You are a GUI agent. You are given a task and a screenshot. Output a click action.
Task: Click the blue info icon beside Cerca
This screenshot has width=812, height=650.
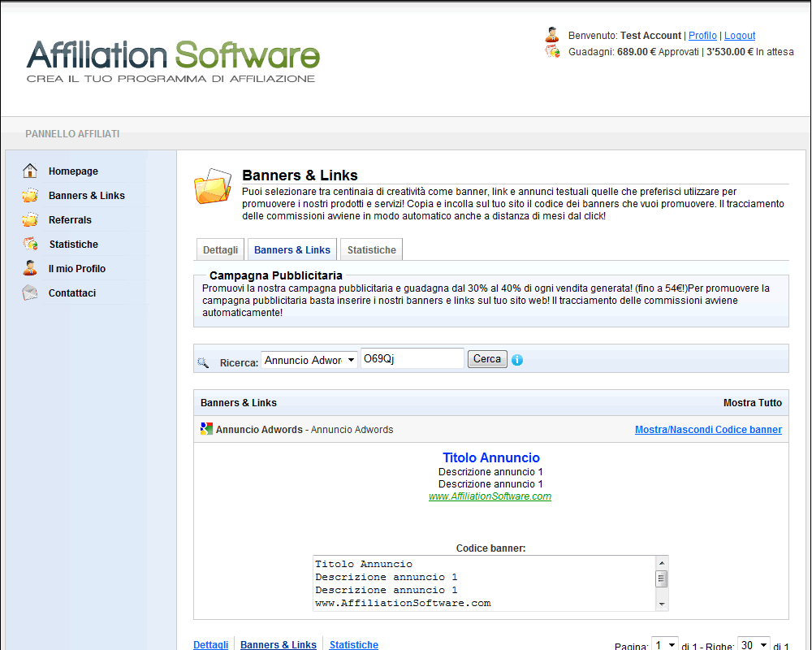[x=517, y=360]
